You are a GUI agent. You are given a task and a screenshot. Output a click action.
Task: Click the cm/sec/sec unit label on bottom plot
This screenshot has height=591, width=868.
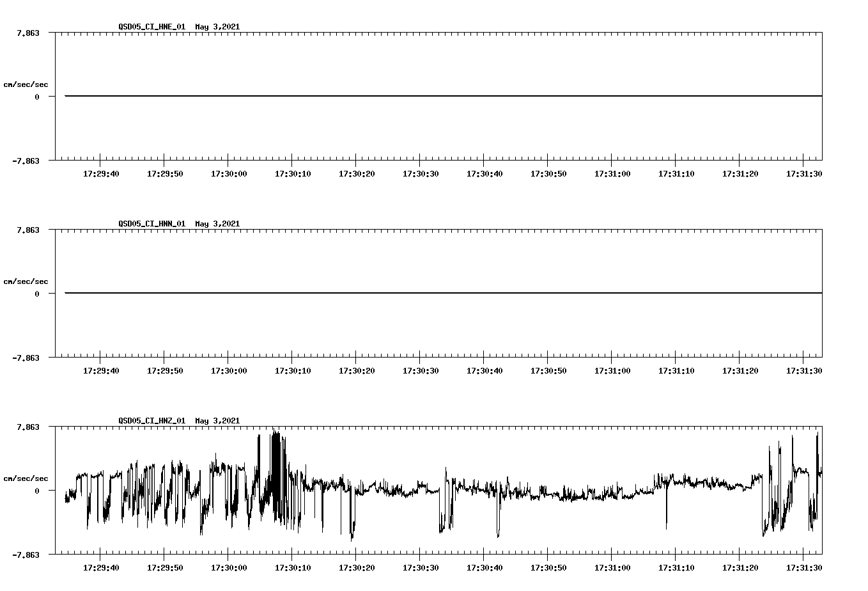(x=27, y=477)
